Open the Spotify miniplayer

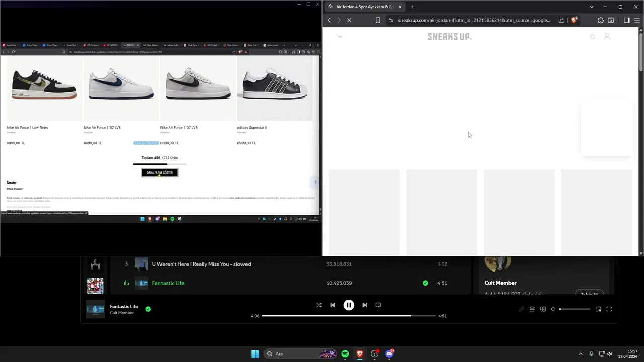(x=598, y=309)
